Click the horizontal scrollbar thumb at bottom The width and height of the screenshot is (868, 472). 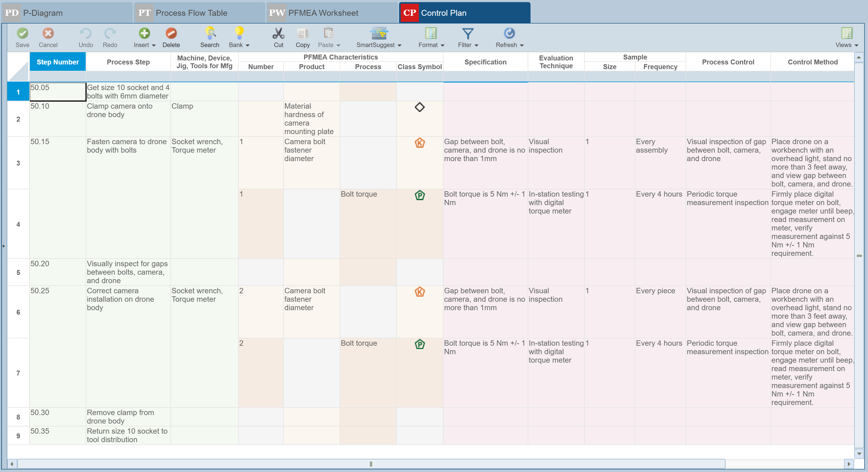click(x=371, y=464)
